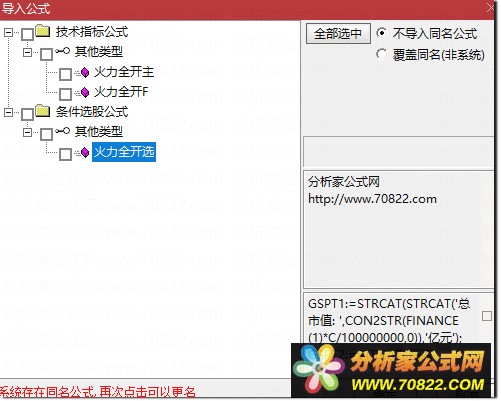Click the purple diamond icon for 火力全开F
This screenshot has width=501, height=401.
pos(85,92)
